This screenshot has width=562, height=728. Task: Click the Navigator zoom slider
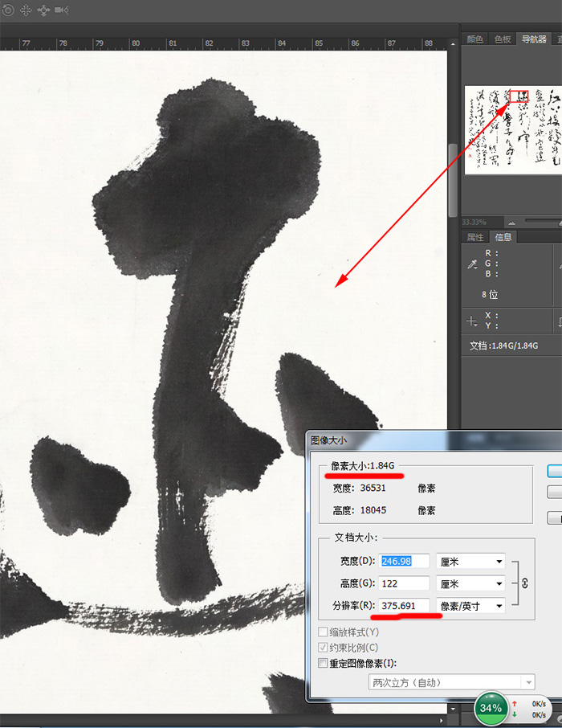point(543,222)
